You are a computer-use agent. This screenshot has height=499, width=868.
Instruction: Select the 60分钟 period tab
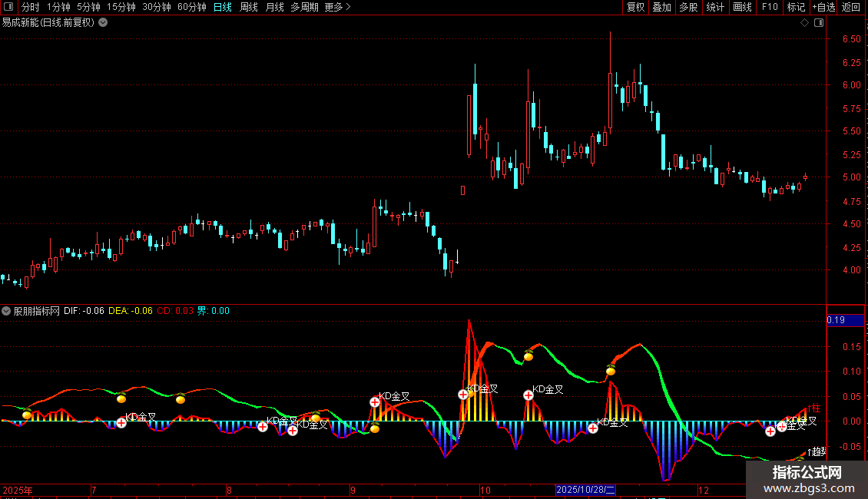192,8
